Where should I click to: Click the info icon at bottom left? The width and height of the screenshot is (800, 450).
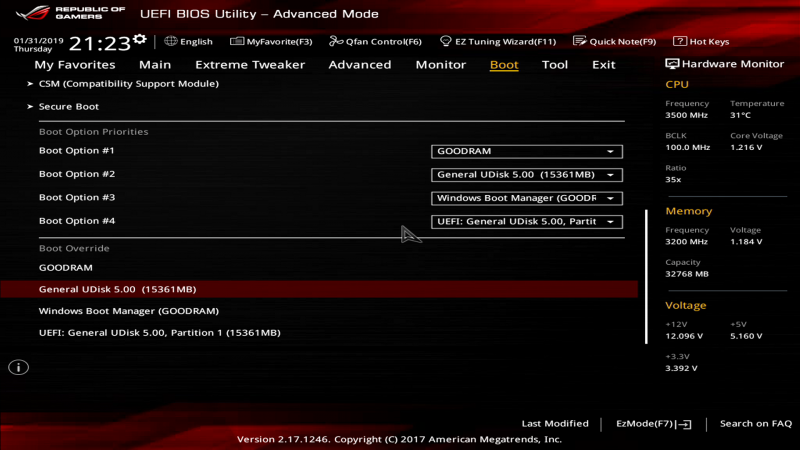18,367
